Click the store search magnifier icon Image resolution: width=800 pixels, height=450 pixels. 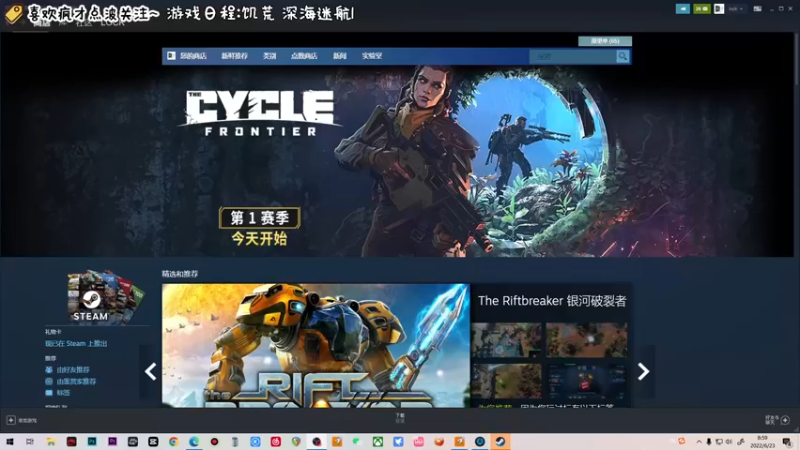point(622,57)
